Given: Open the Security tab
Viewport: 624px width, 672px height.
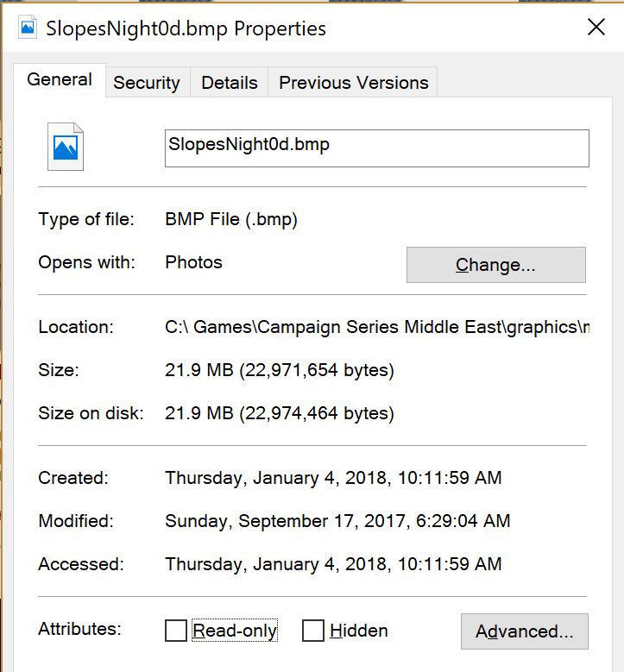Looking at the screenshot, I should (x=147, y=83).
